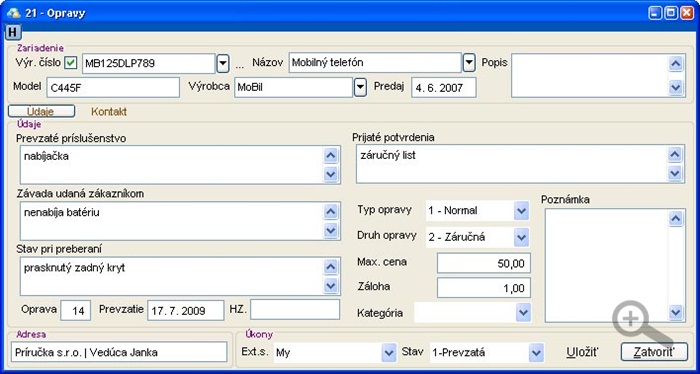The height and width of the screenshot is (374, 700).
Task: Open the Ext.s. dropdown
Action: pos(389,353)
